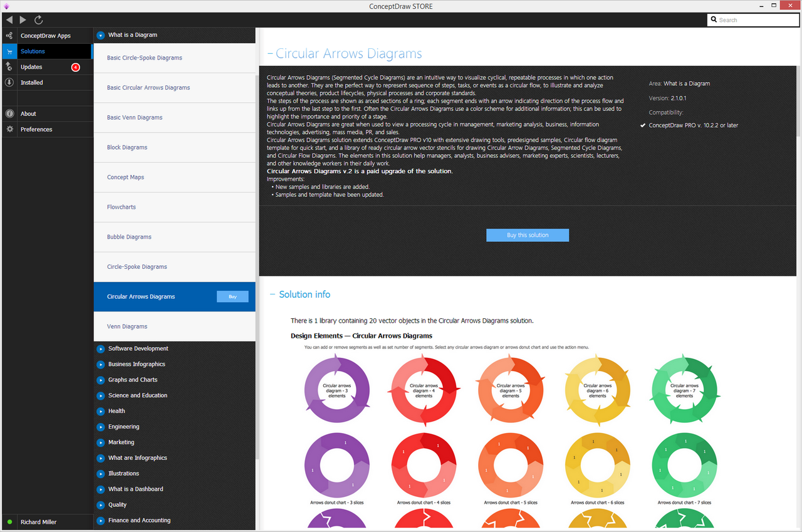Select Concept Maps solution
This screenshot has height=532, width=802.
pos(175,177)
